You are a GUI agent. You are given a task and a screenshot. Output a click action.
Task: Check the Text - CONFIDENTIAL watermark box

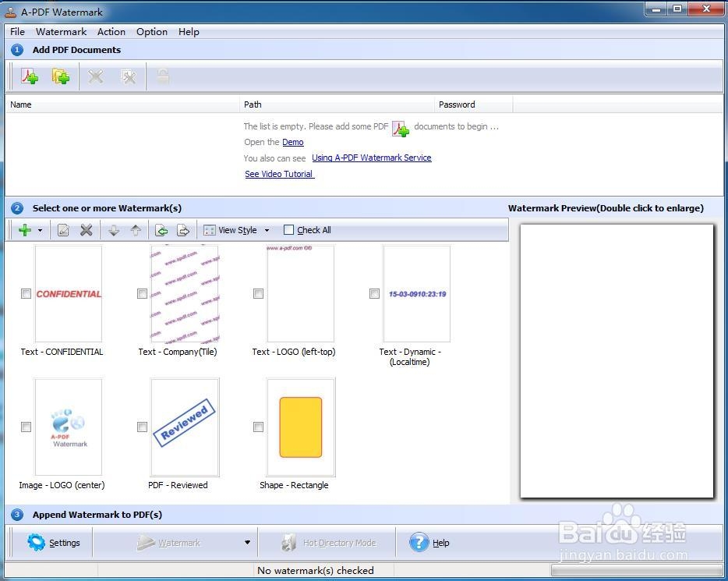point(26,293)
